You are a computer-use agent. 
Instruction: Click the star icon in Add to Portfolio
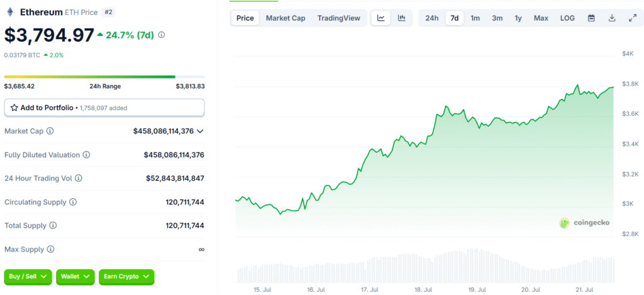click(x=14, y=108)
